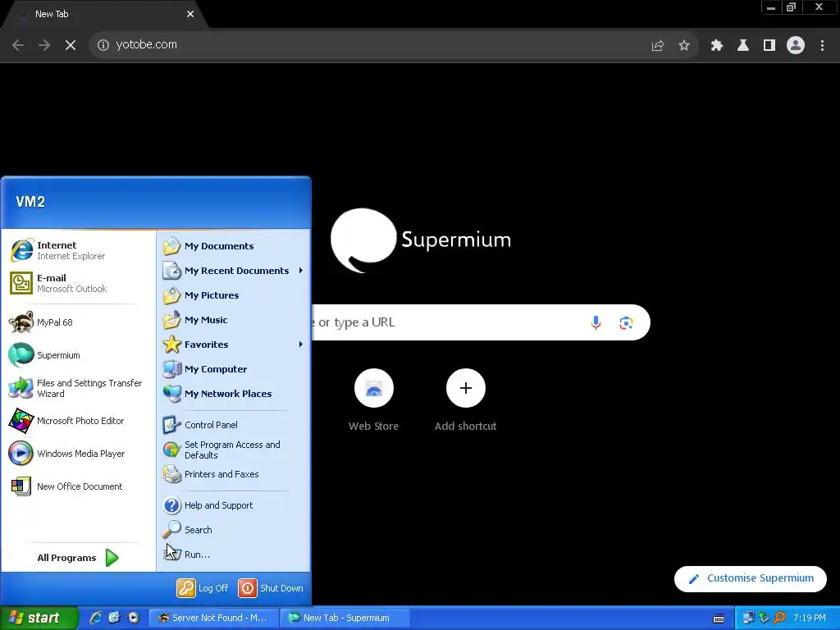Viewport: 840px width, 630px height.
Task: Open Control Panel
Action: [x=234, y=426]
